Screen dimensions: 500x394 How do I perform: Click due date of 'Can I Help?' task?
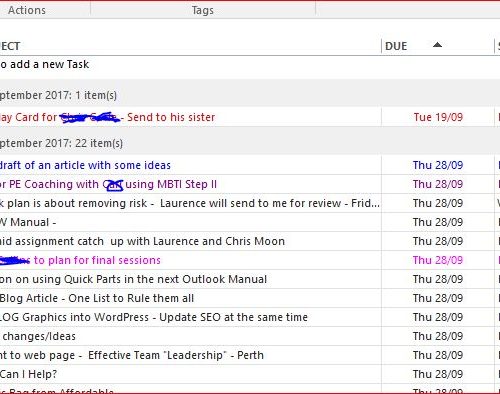[438, 374]
